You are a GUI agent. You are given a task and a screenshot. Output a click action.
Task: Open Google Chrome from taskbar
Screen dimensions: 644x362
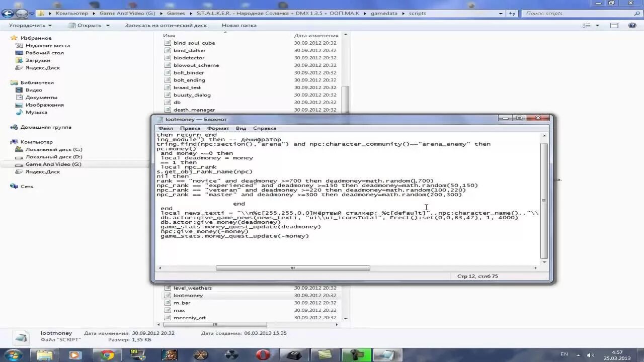point(107,355)
